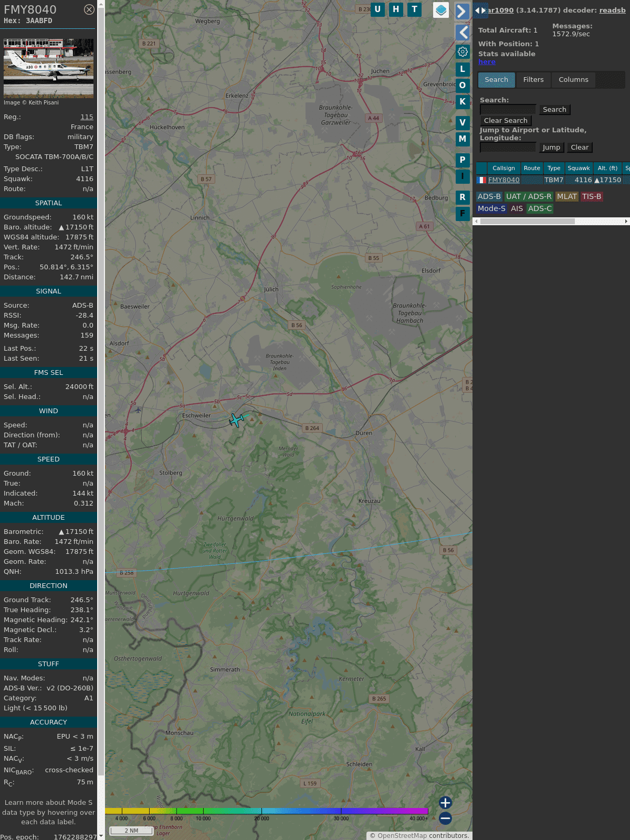Close the FMY8040 aircraft info panel

coord(89,9)
